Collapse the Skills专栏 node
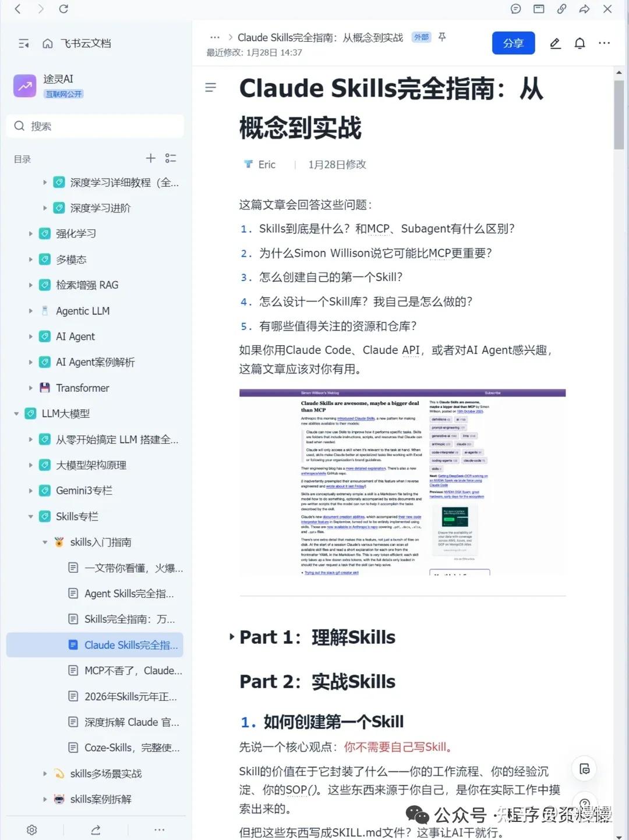The height and width of the screenshot is (840, 629). click(x=31, y=516)
